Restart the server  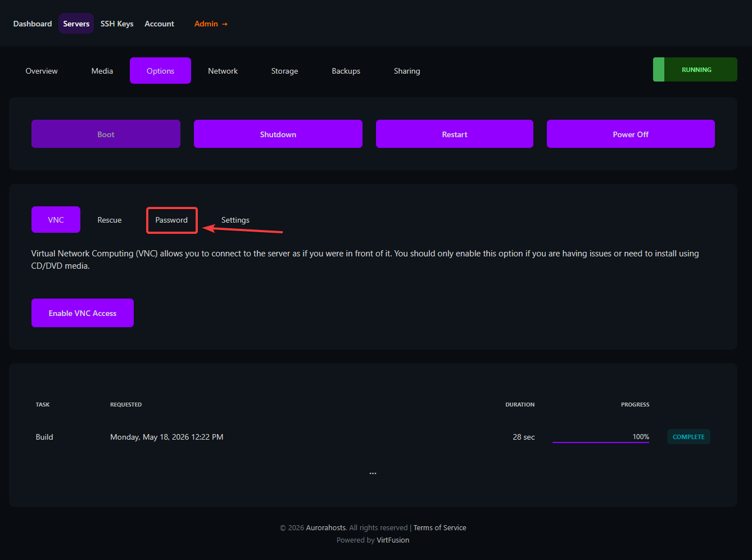tap(455, 134)
